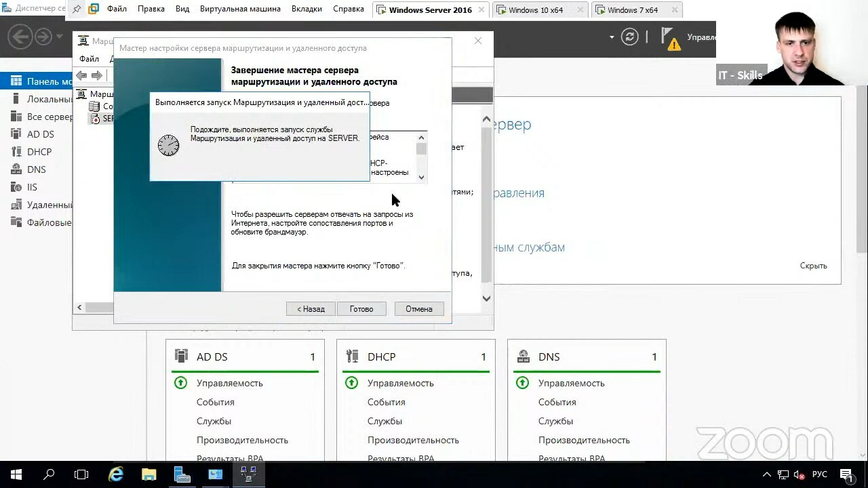Image resolution: width=868 pixels, height=488 pixels.
Task: Open the Правка menu
Action: click(x=151, y=9)
